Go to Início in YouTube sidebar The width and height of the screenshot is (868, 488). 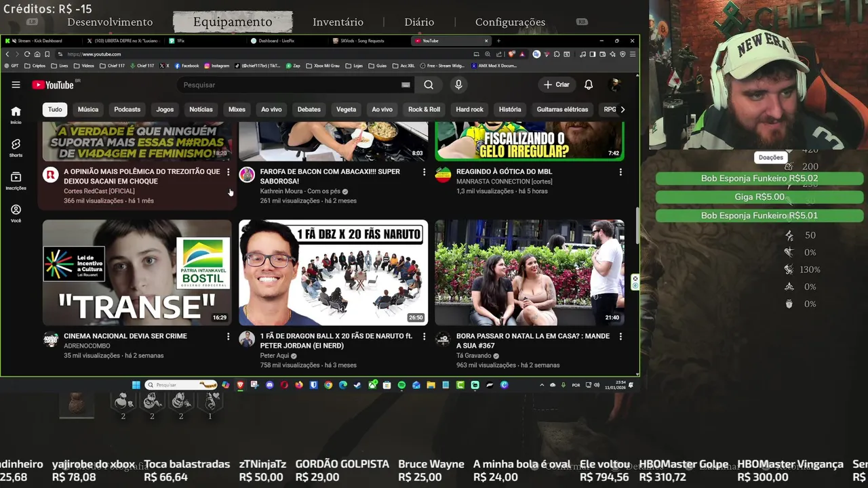click(x=16, y=115)
